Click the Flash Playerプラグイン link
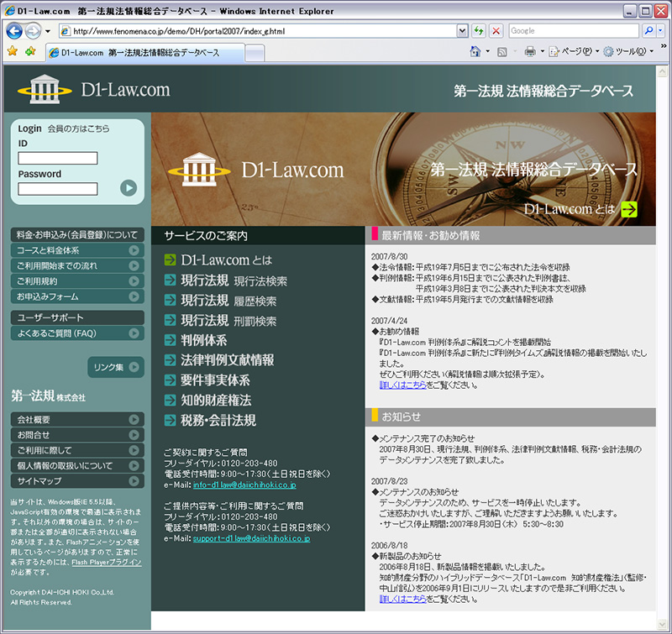The height and width of the screenshot is (634, 672). point(107,562)
